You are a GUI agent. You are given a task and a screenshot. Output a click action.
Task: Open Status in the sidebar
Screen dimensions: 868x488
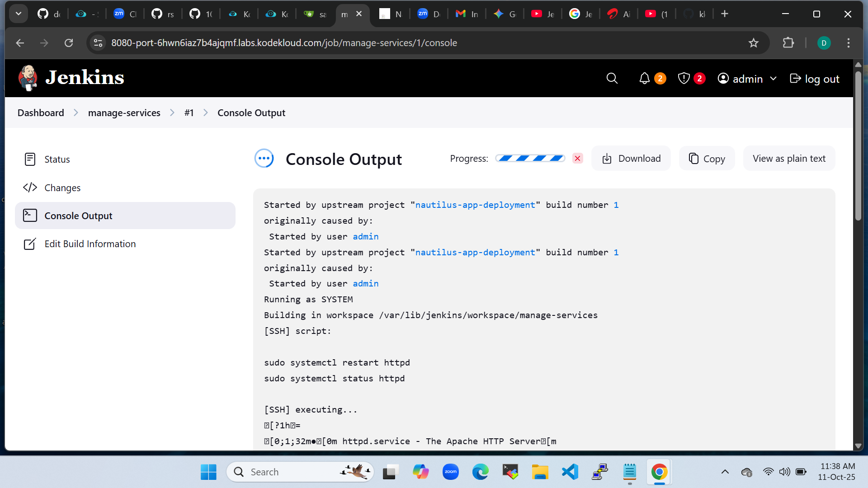pyautogui.click(x=57, y=160)
